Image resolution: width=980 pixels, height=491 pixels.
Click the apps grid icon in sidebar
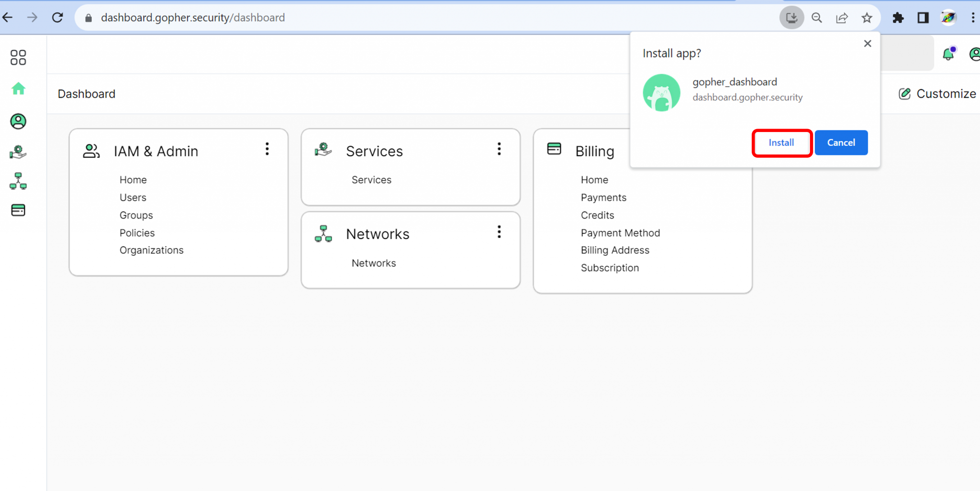click(x=18, y=57)
